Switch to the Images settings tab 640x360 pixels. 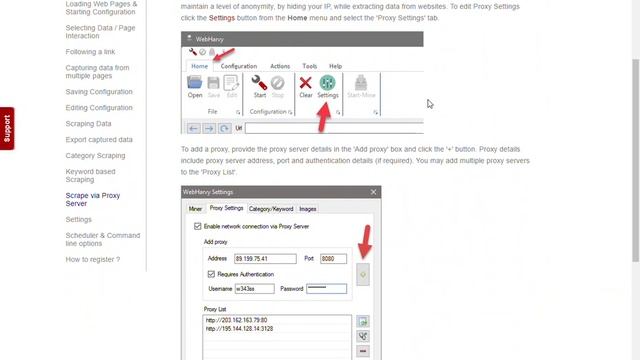click(307, 209)
